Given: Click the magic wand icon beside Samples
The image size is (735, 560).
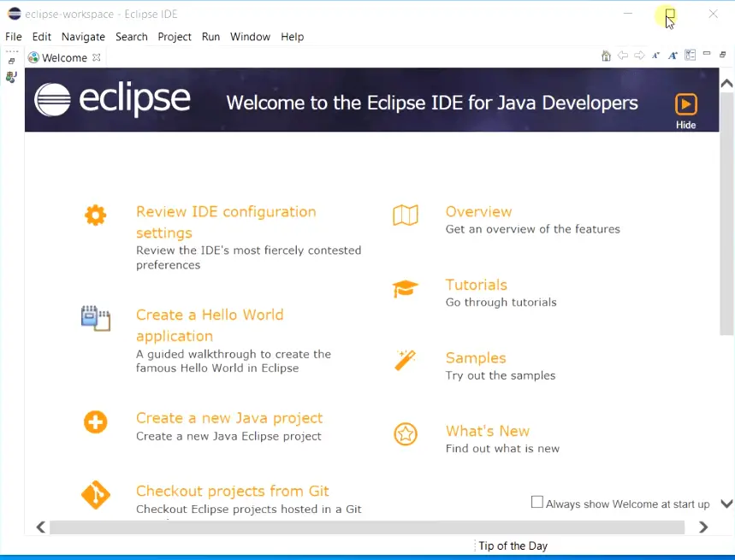Looking at the screenshot, I should (406, 361).
